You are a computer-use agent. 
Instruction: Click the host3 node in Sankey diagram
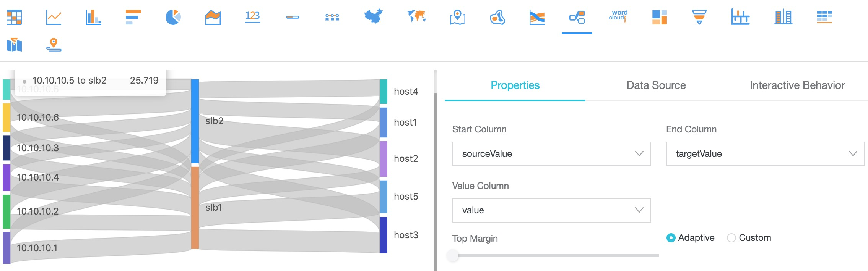(383, 235)
